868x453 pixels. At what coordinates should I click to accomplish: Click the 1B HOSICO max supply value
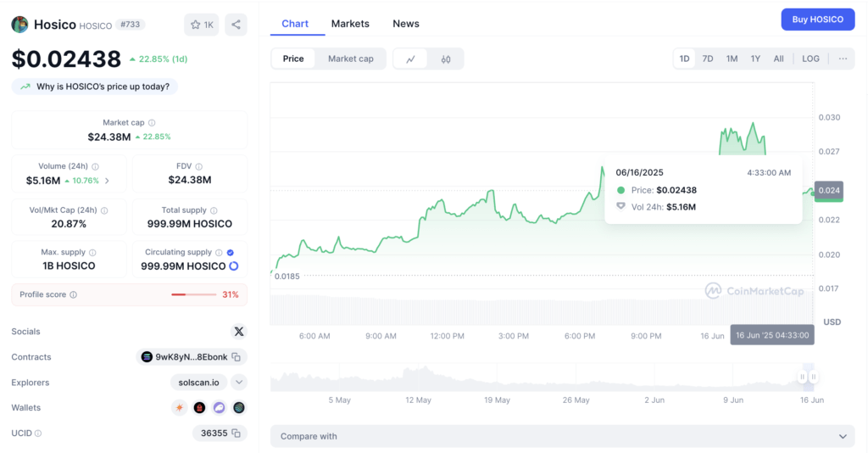click(x=69, y=266)
